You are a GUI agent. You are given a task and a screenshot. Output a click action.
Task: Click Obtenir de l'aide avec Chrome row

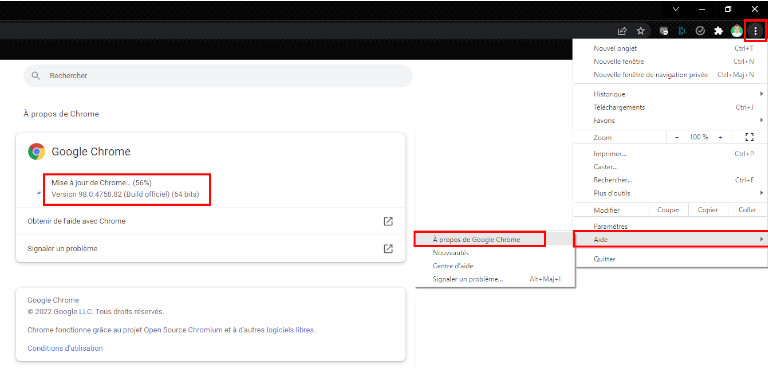[211, 221]
